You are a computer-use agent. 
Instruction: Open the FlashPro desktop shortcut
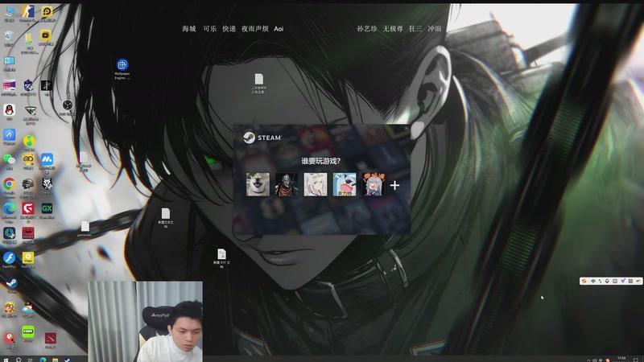point(9,260)
